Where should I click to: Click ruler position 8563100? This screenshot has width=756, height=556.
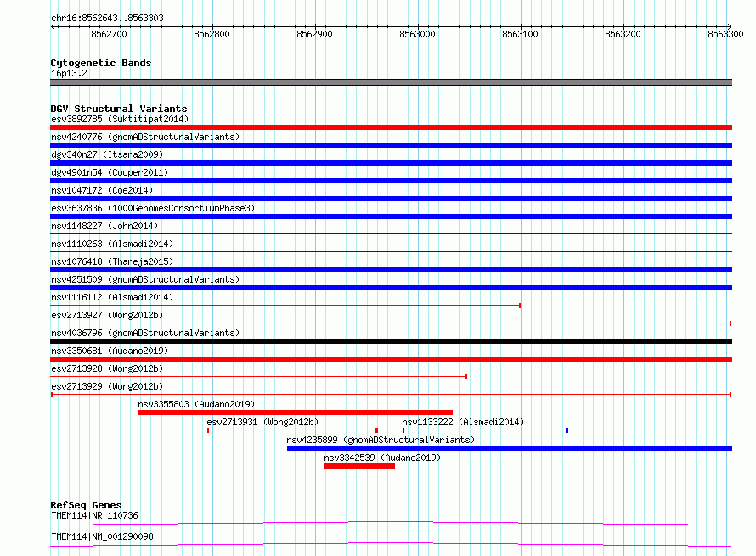(520, 34)
